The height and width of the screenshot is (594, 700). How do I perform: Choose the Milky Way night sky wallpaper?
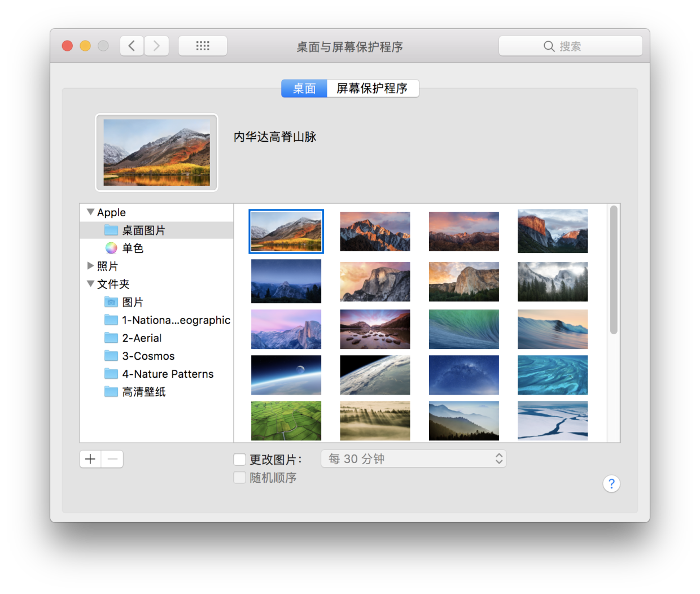[x=464, y=375]
